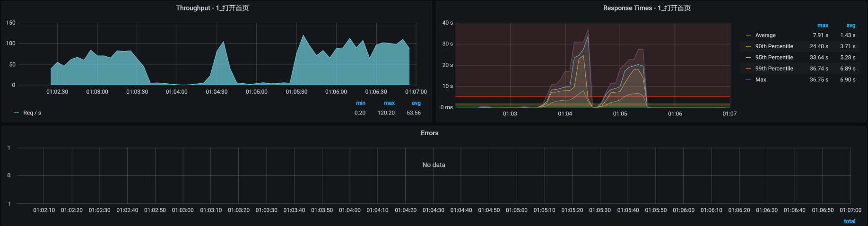868x226 pixels.
Task: Sort Throughput legend by min column
Action: pyautogui.click(x=360, y=103)
